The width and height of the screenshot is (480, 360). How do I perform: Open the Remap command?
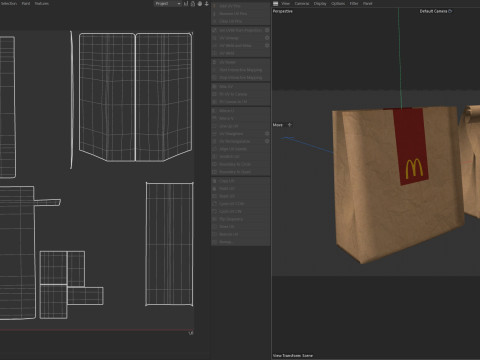241,242
